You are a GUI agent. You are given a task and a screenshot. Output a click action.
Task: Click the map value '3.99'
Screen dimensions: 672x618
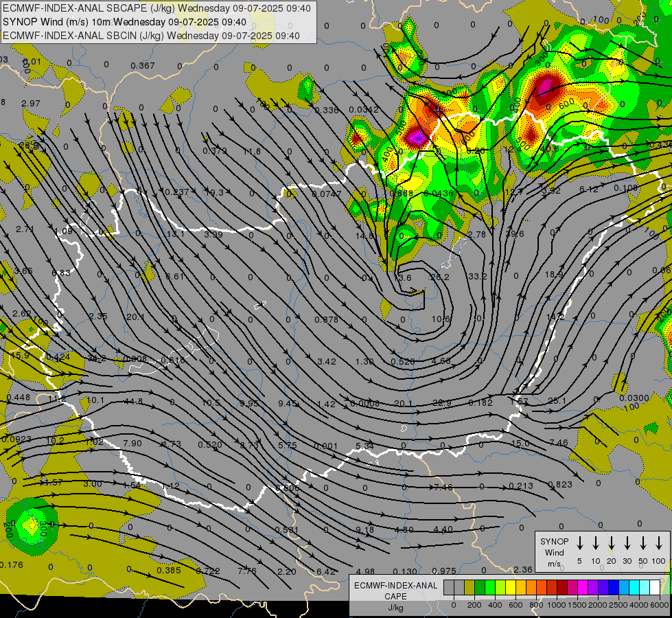(x=213, y=234)
